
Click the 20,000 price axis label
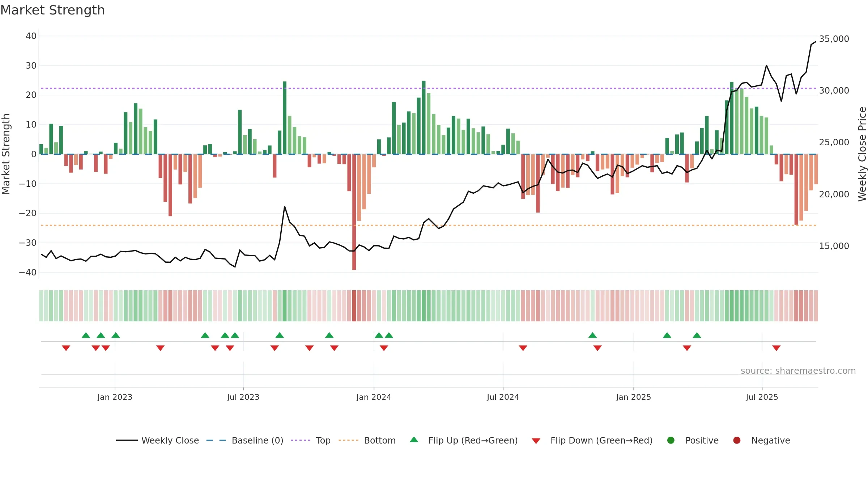[x=834, y=194]
